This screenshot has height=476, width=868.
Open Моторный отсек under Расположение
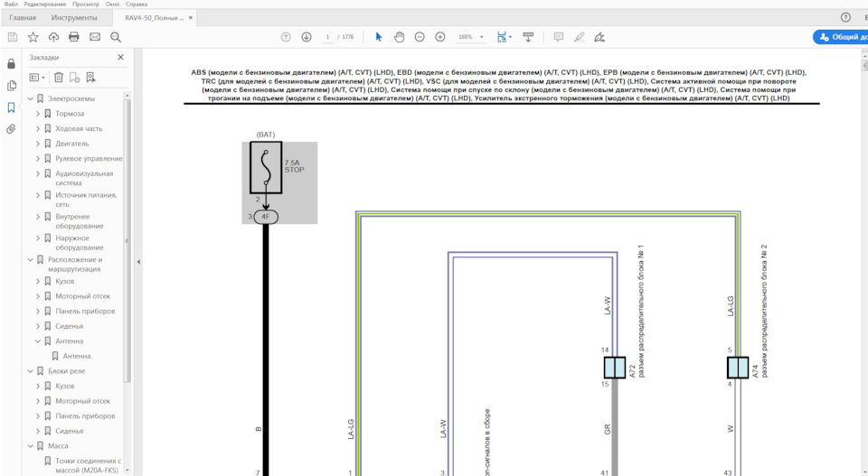[82, 296]
